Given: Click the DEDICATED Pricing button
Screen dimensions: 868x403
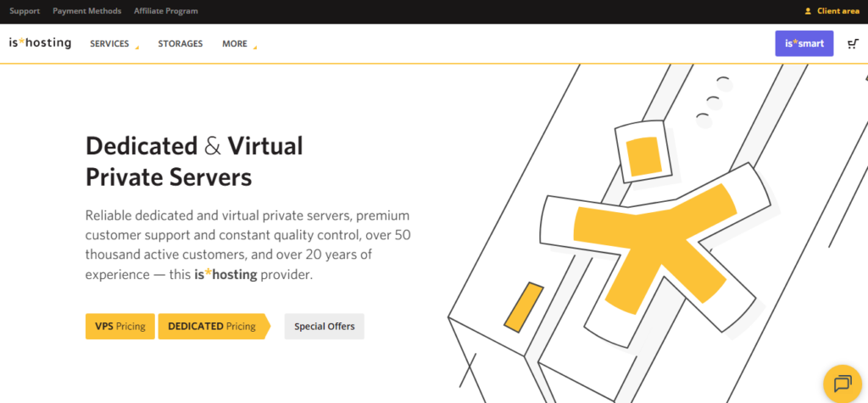Looking at the screenshot, I should pyautogui.click(x=214, y=326).
